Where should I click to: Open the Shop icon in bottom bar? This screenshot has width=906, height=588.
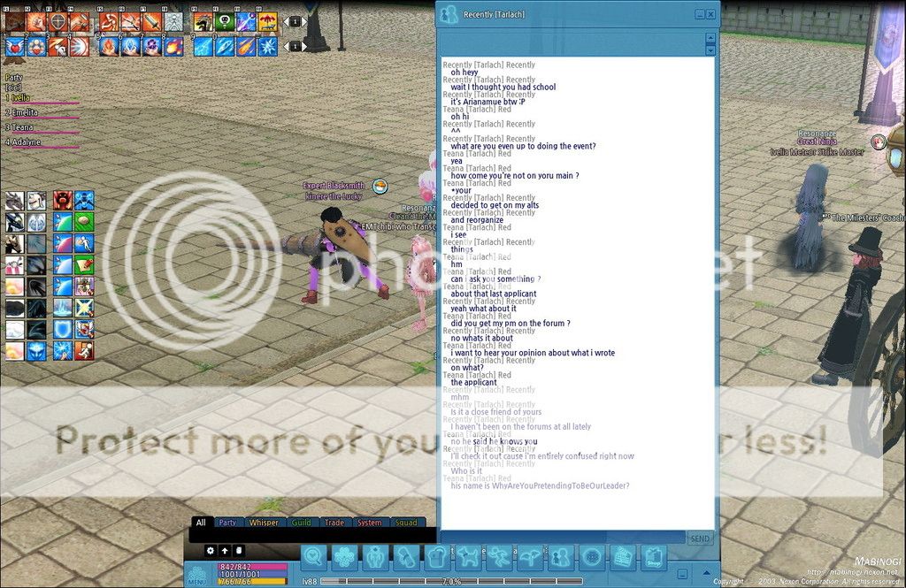point(654,557)
